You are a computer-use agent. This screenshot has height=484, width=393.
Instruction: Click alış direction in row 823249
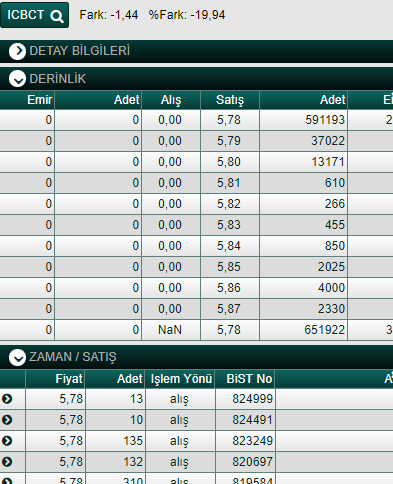pyautogui.click(x=180, y=441)
